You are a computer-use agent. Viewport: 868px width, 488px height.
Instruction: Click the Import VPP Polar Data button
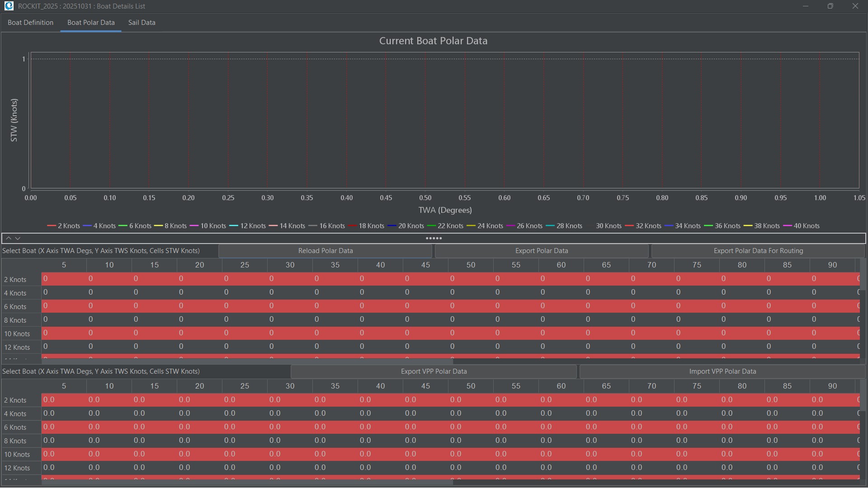tap(722, 371)
